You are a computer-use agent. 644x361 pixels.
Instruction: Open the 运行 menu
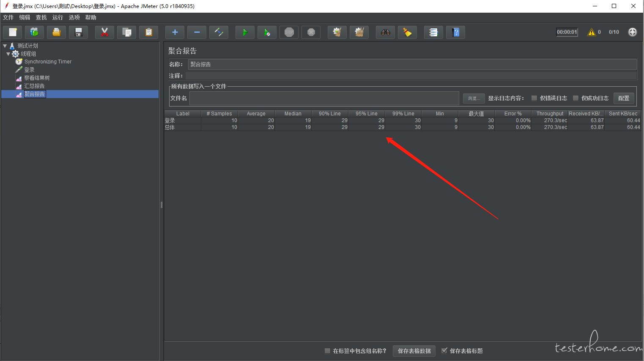[x=58, y=17]
